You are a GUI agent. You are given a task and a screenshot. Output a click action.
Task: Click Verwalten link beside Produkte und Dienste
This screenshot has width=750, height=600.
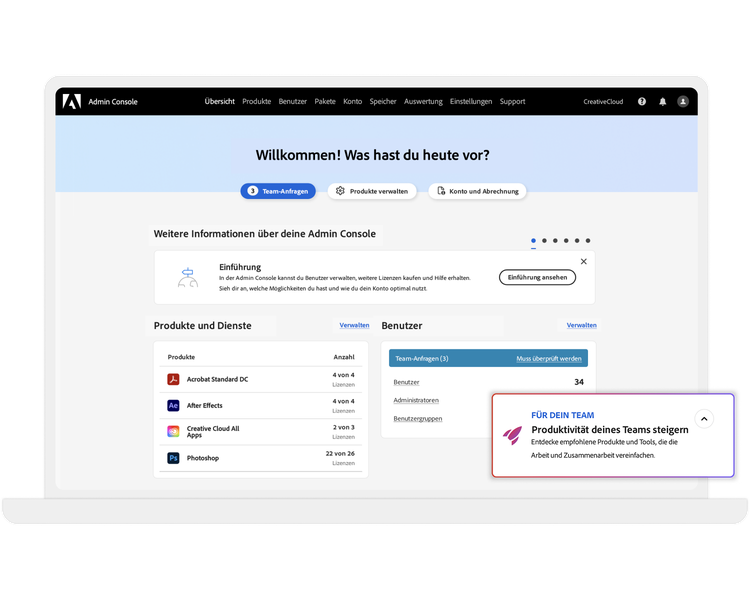tap(354, 325)
